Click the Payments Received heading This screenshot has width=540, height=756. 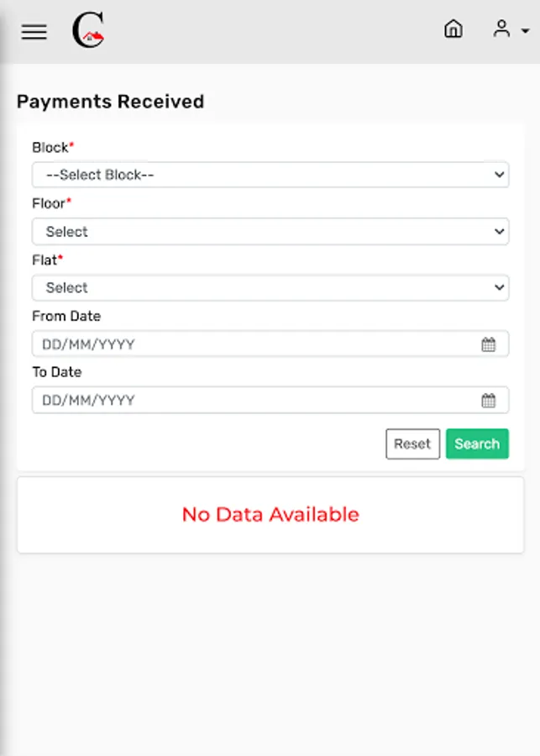110,102
